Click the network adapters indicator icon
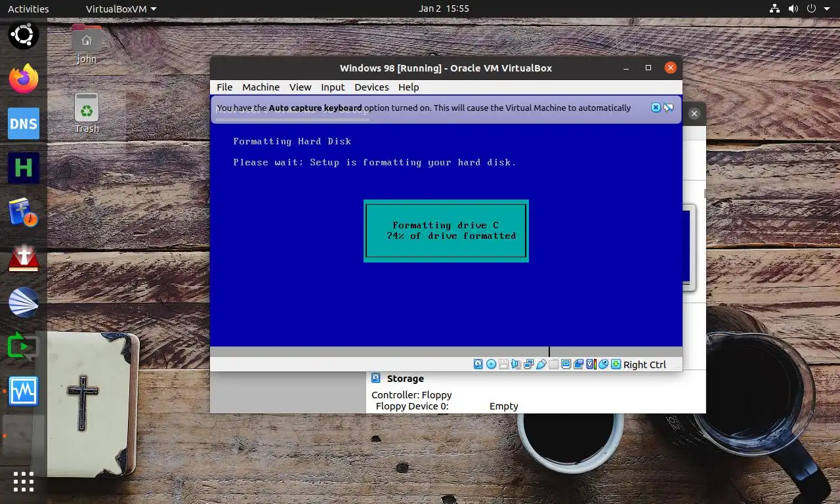The width and height of the screenshot is (840, 504). pyautogui.click(x=528, y=364)
